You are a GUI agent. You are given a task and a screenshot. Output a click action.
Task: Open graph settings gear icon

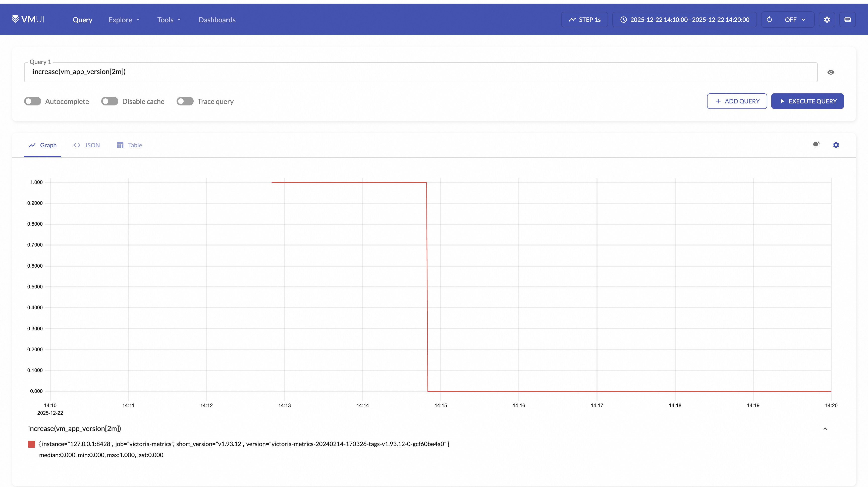(x=836, y=145)
